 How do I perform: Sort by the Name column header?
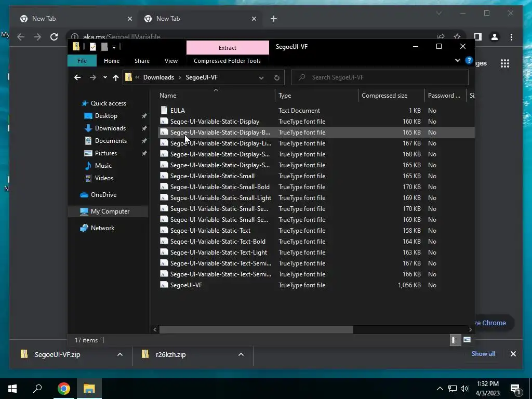coord(217,96)
